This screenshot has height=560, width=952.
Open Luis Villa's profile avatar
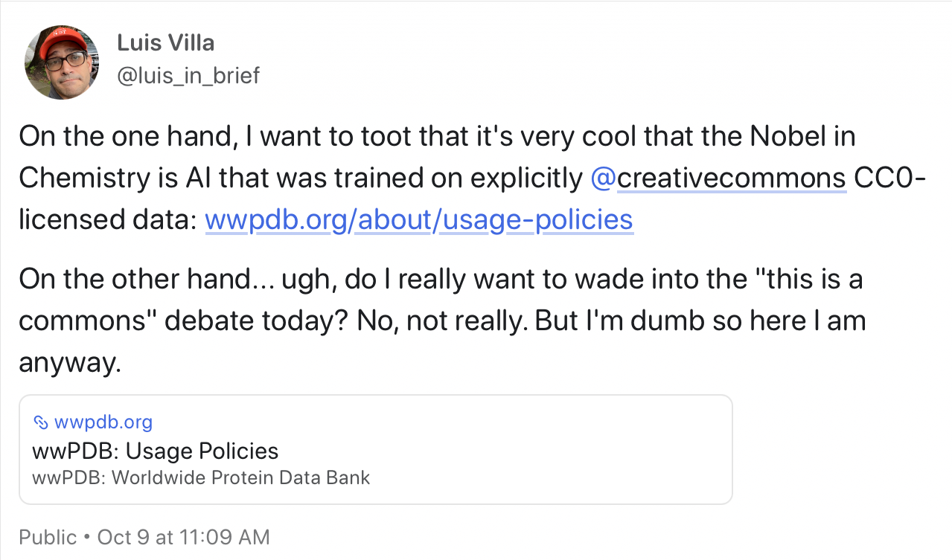pos(62,62)
